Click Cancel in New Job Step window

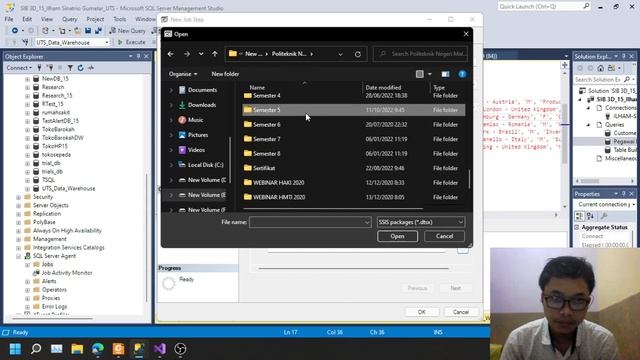pyautogui.click(x=460, y=312)
